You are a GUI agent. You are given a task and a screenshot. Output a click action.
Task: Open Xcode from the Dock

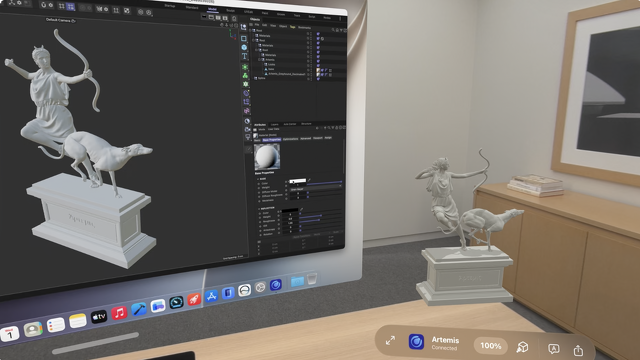click(139, 309)
